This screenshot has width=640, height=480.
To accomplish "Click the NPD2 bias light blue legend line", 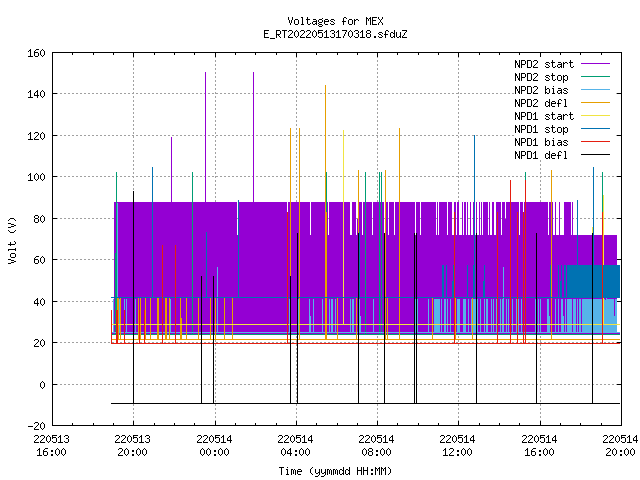I will [x=595, y=89].
